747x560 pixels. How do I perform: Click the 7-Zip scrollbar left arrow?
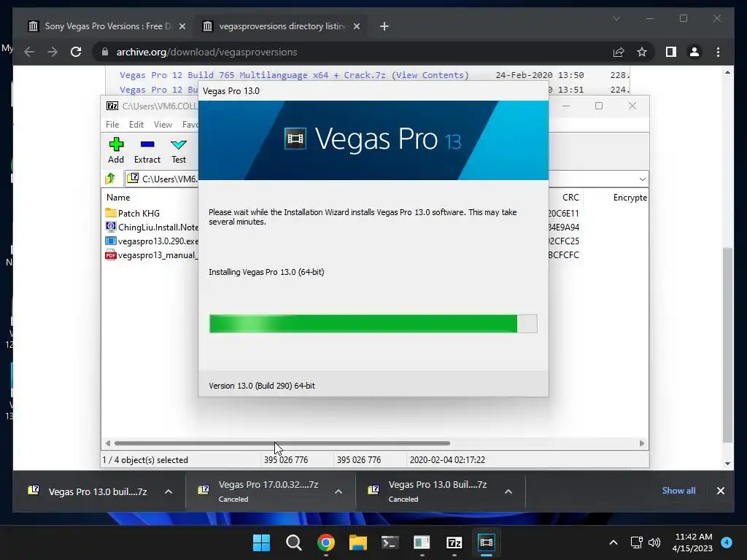108,443
